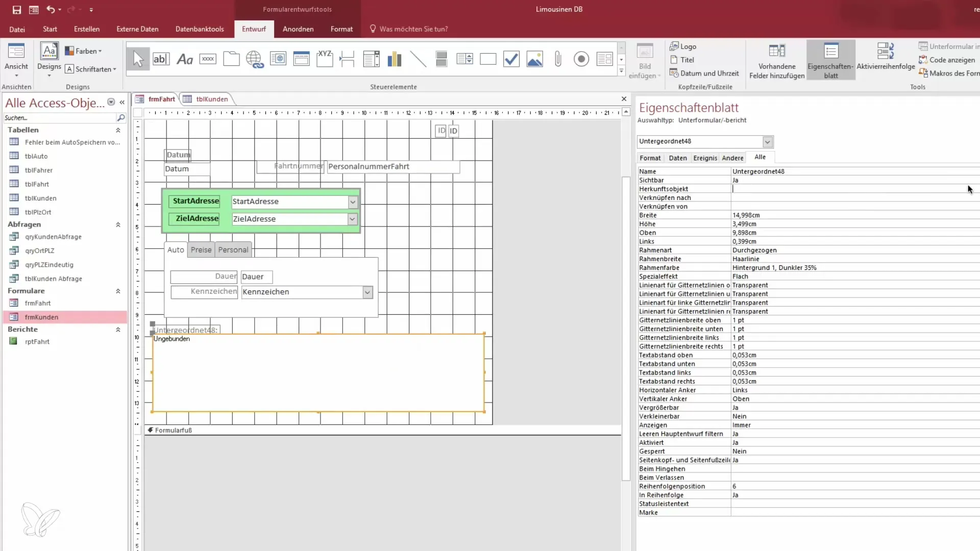Open Aktivierreihenfolge dialog
Screen dimensions: 980x551
click(x=886, y=57)
